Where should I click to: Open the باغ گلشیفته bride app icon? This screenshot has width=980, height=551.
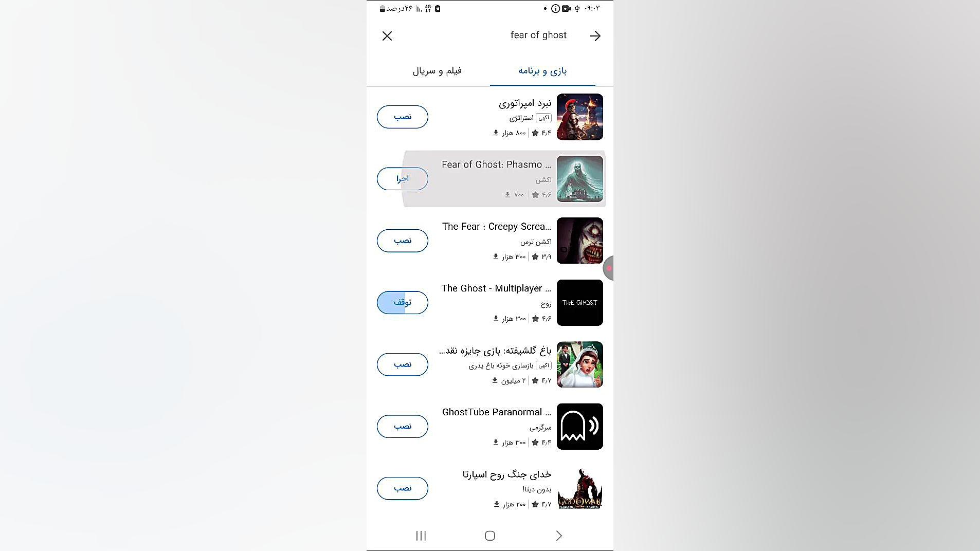coord(579,364)
